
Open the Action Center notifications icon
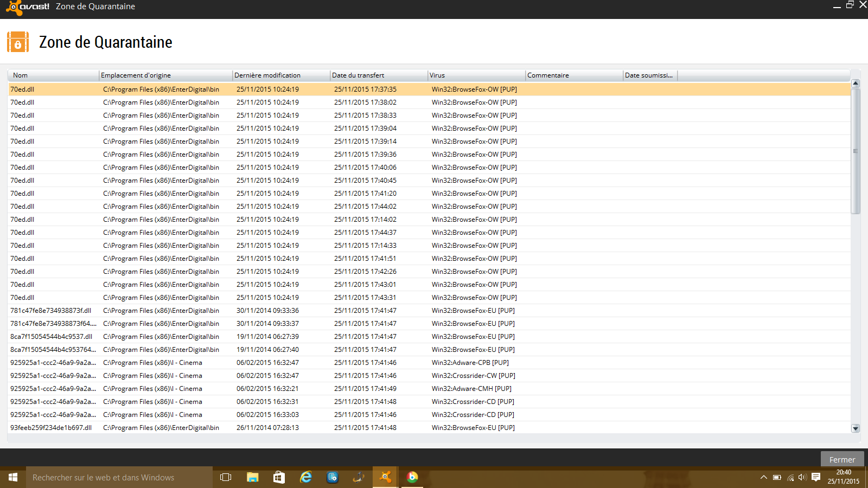816,477
